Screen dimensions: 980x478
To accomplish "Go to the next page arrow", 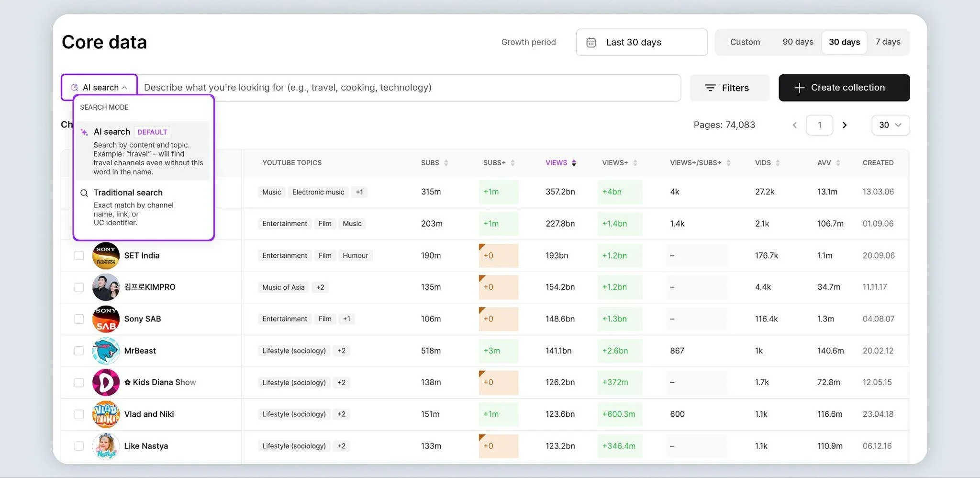I will point(845,125).
